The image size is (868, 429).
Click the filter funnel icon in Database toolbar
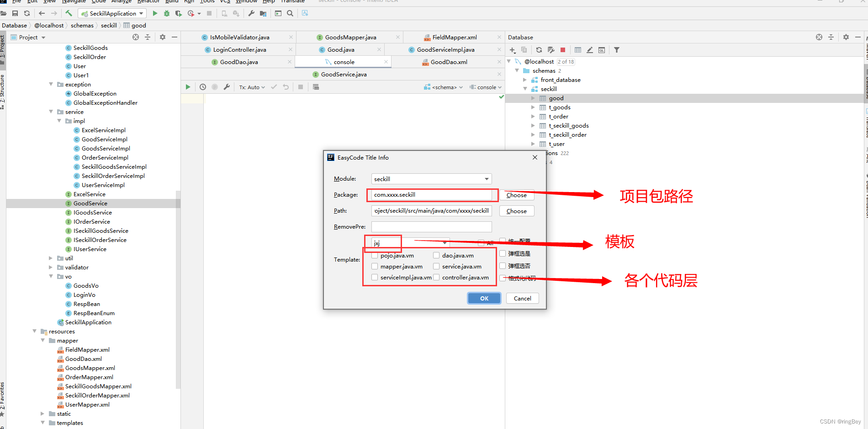tap(617, 50)
